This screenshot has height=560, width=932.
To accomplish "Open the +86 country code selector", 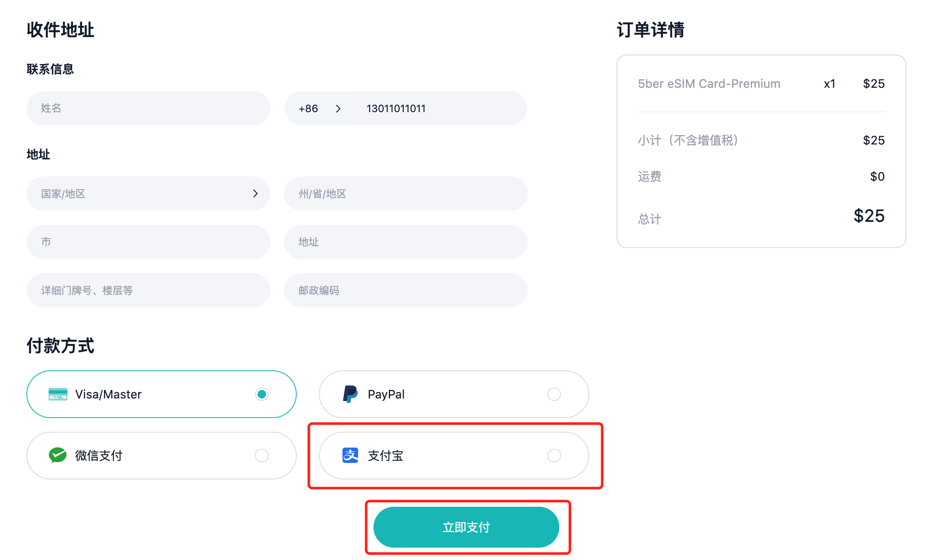I will coord(319,109).
